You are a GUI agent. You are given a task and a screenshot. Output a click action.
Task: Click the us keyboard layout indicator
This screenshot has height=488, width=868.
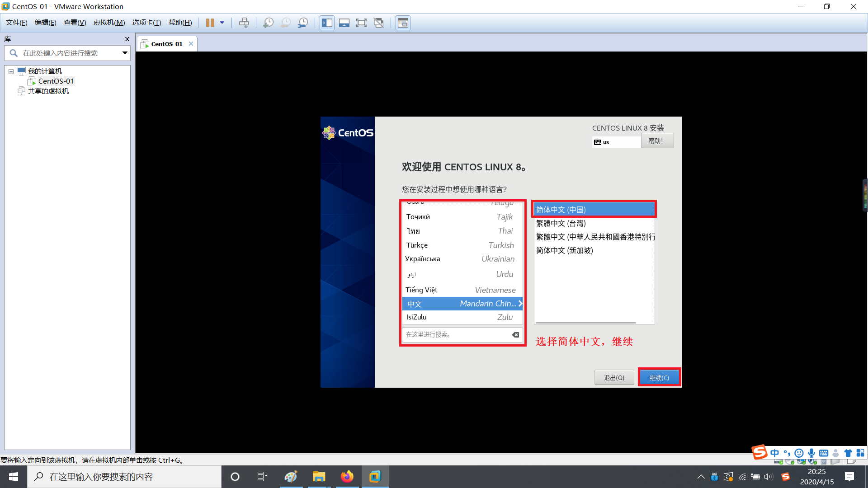pos(616,142)
